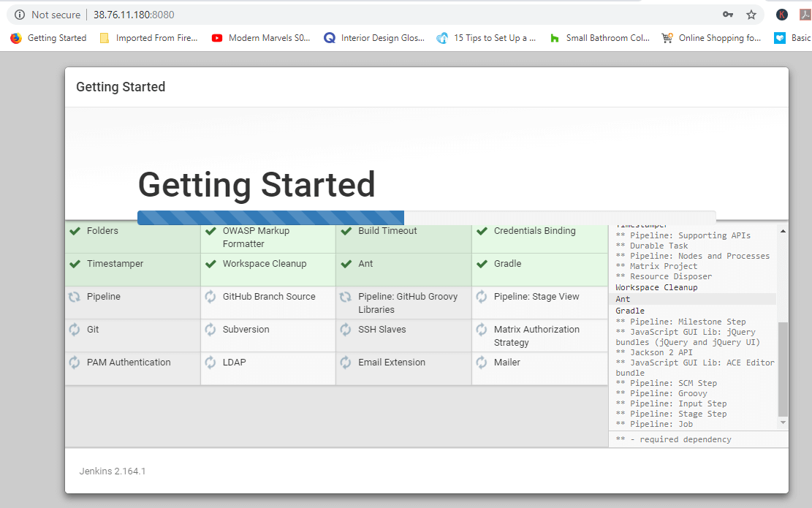Click the install log scrollbar down arrow

tap(783, 422)
